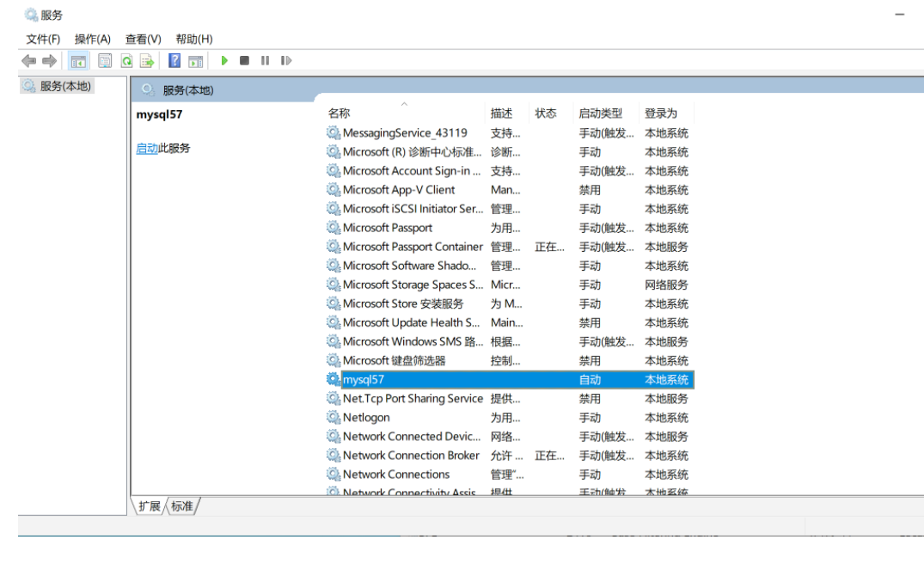Viewport: 924px width, 564px height.
Task: Select Microsoft Windows SMS 路由 service
Action: [511, 341]
